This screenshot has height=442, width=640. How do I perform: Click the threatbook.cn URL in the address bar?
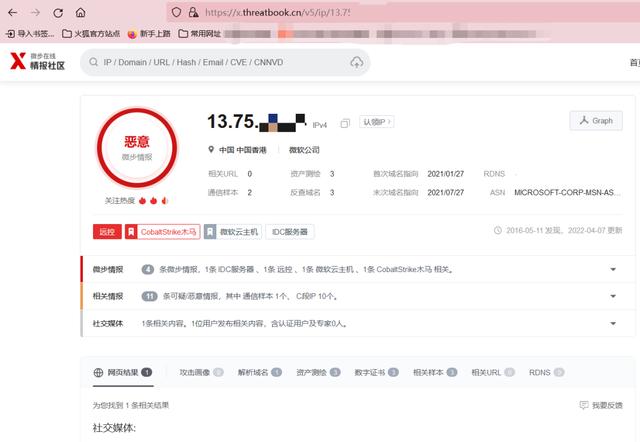[277, 13]
